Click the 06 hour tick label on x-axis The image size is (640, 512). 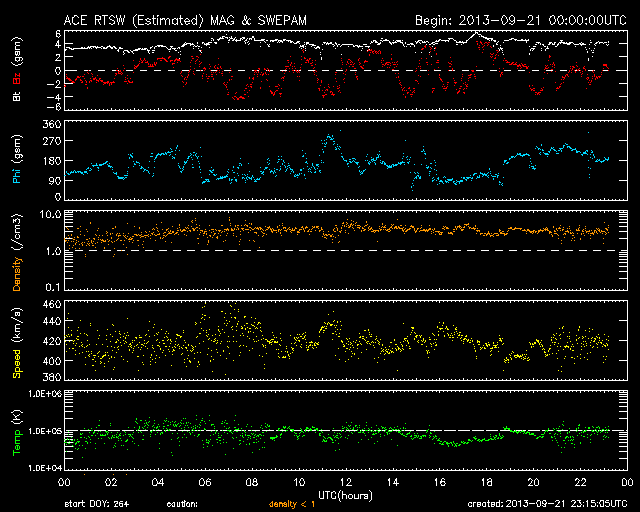[x=203, y=481]
